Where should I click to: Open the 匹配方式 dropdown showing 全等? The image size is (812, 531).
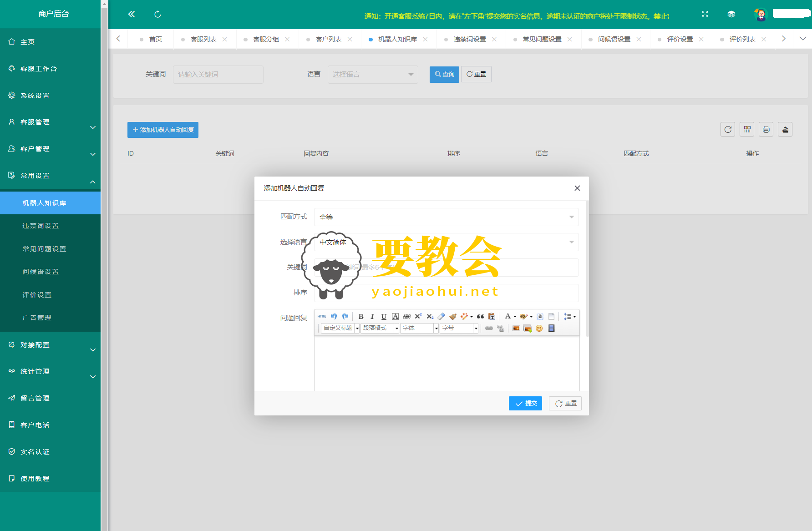446,217
